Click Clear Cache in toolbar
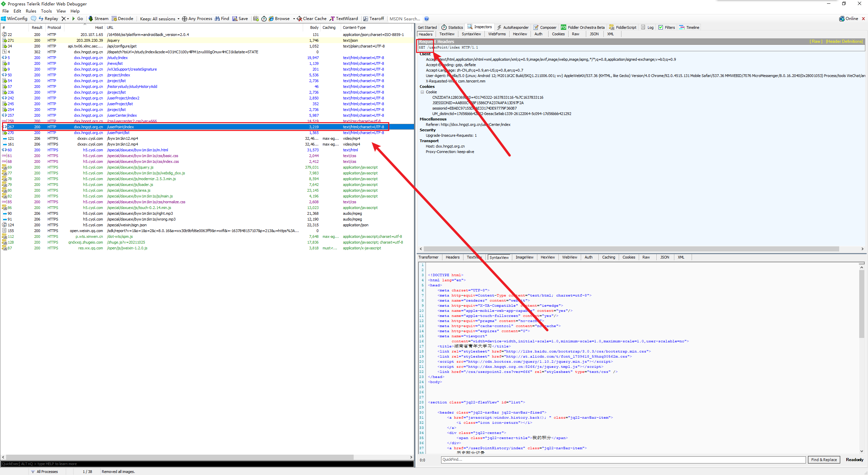Viewport: 868px width, 475px height. [x=312, y=19]
